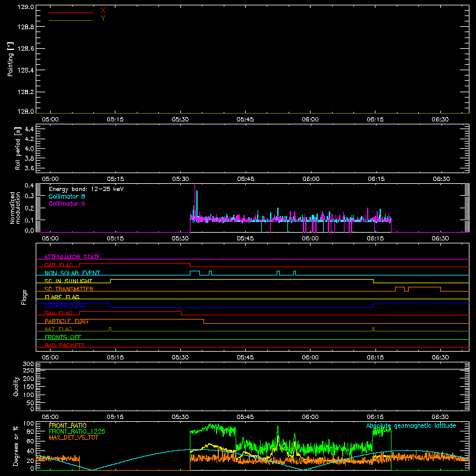Click the yellow FRONT_RATIO legend text
Screen dimensions: 476x476
coord(68,425)
